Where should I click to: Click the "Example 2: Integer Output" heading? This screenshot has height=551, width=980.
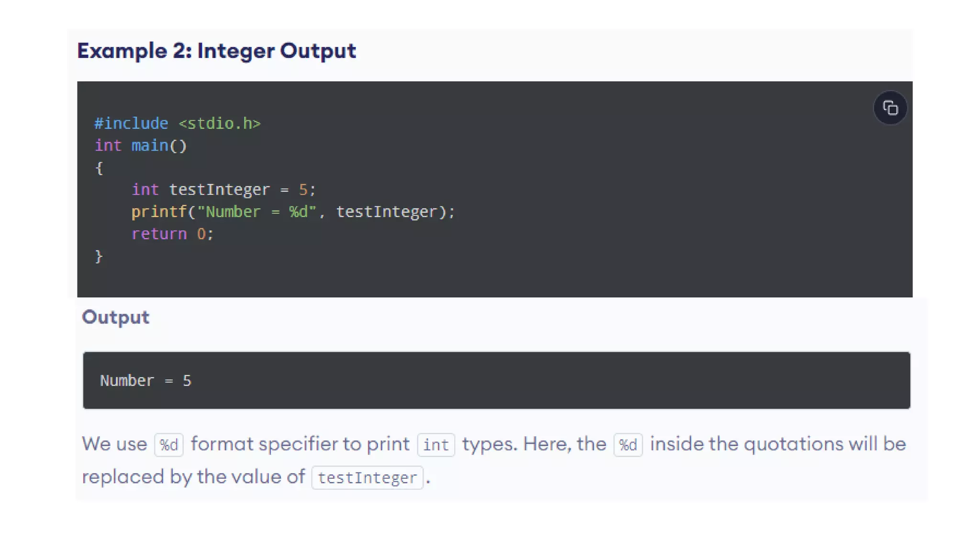[x=216, y=51]
